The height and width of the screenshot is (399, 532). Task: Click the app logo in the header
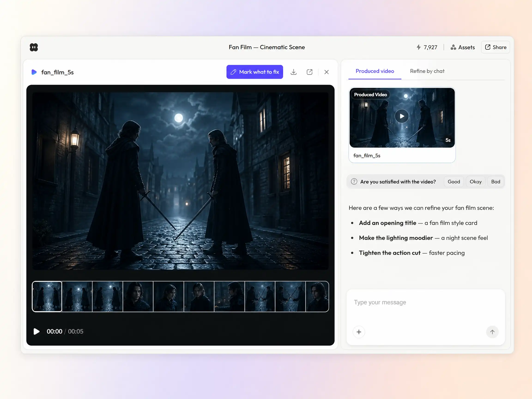click(x=34, y=47)
